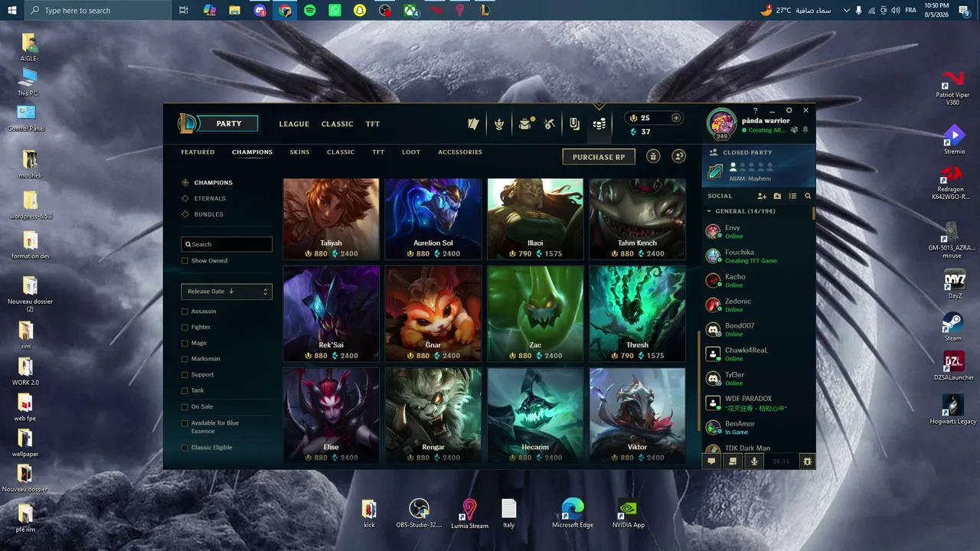Open Spotify from the taskbar
The height and width of the screenshot is (551, 980).
pyautogui.click(x=309, y=11)
